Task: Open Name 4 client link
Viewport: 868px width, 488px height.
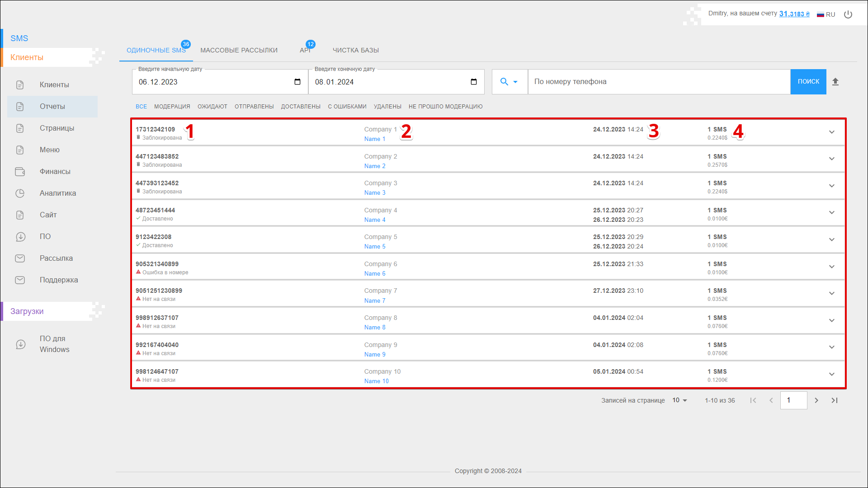Action: 375,220
